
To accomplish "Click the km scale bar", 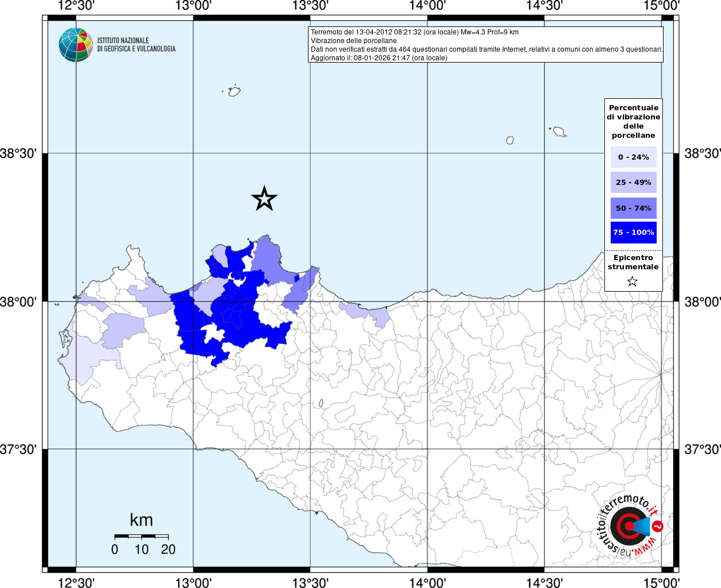I will 141,536.
